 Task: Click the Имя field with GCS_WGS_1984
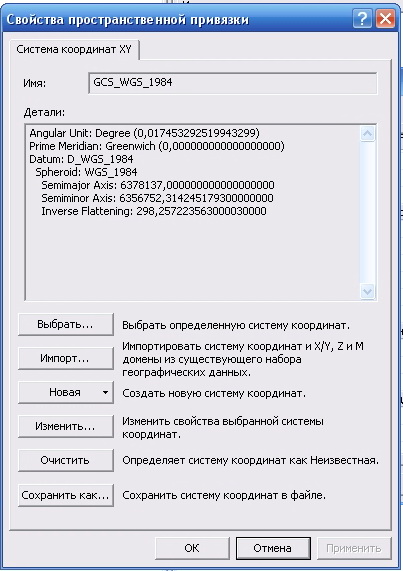coord(233,83)
